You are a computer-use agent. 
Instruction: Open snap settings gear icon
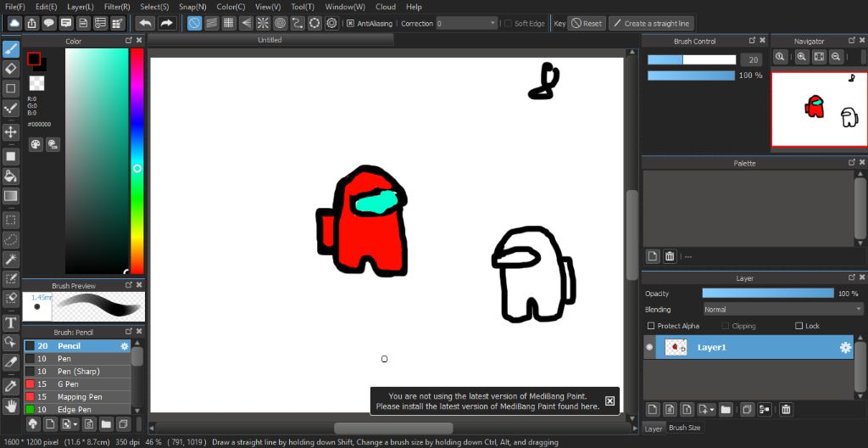(331, 23)
